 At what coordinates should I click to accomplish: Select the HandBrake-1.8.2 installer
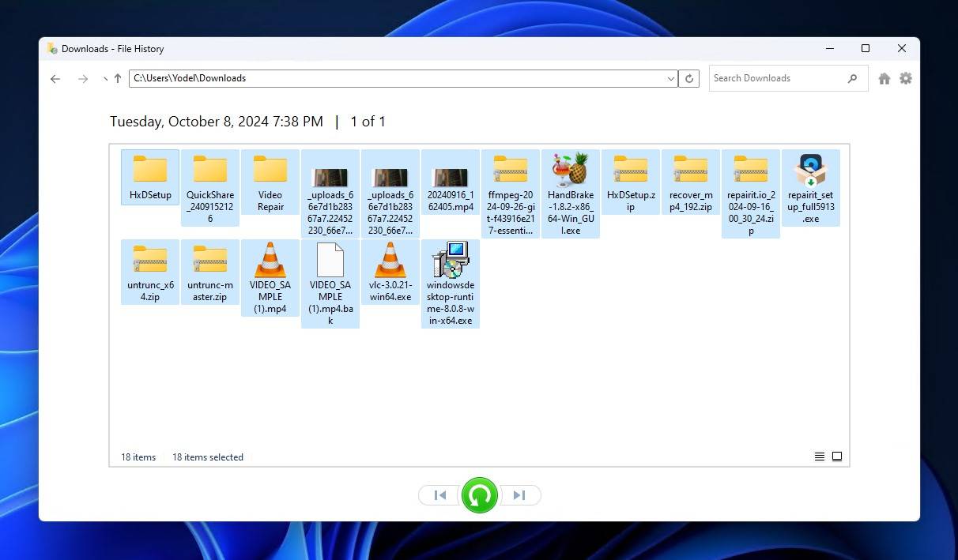[x=571, y=194]
